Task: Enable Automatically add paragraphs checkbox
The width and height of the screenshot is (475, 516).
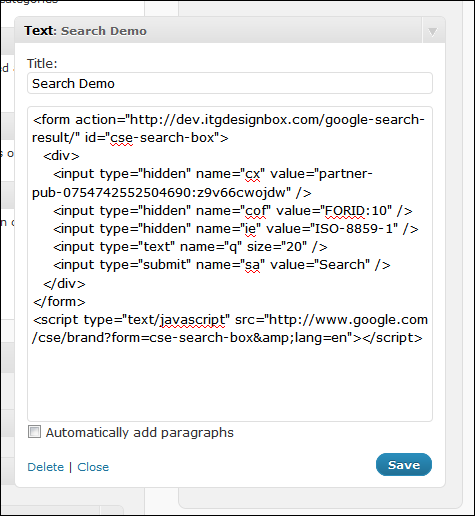Action: point(34,432)
